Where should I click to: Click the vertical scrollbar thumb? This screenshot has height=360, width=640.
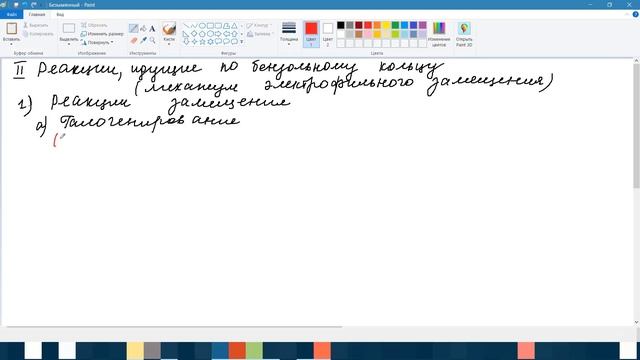click(x=636, y=126)
